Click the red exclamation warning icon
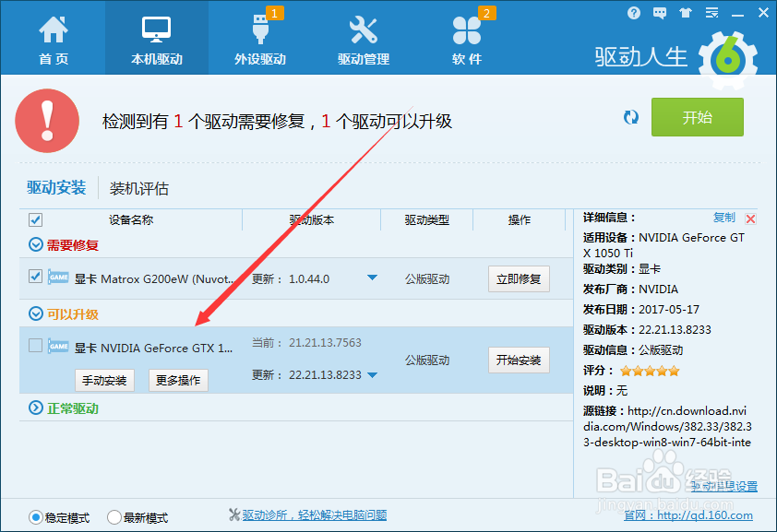 (47, 121)
